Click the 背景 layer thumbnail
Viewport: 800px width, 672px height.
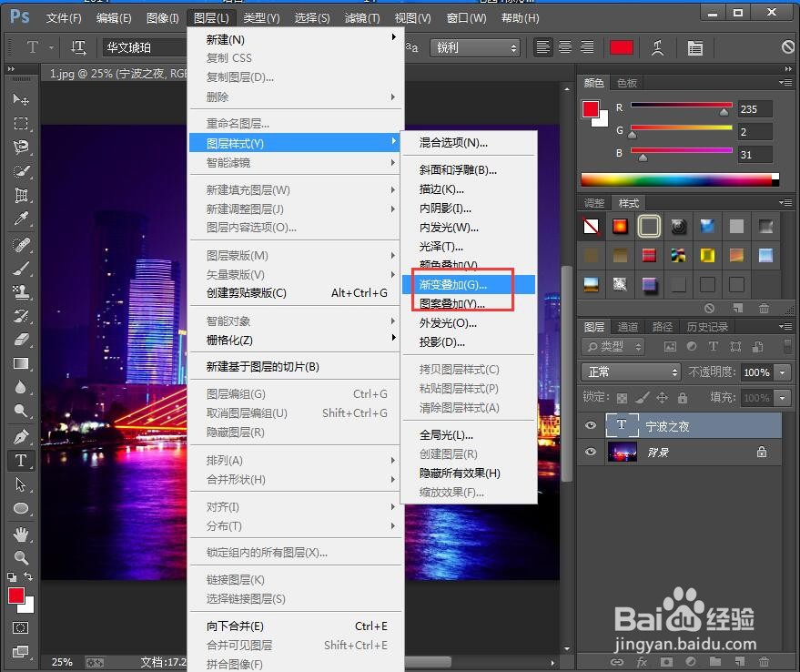623,452
